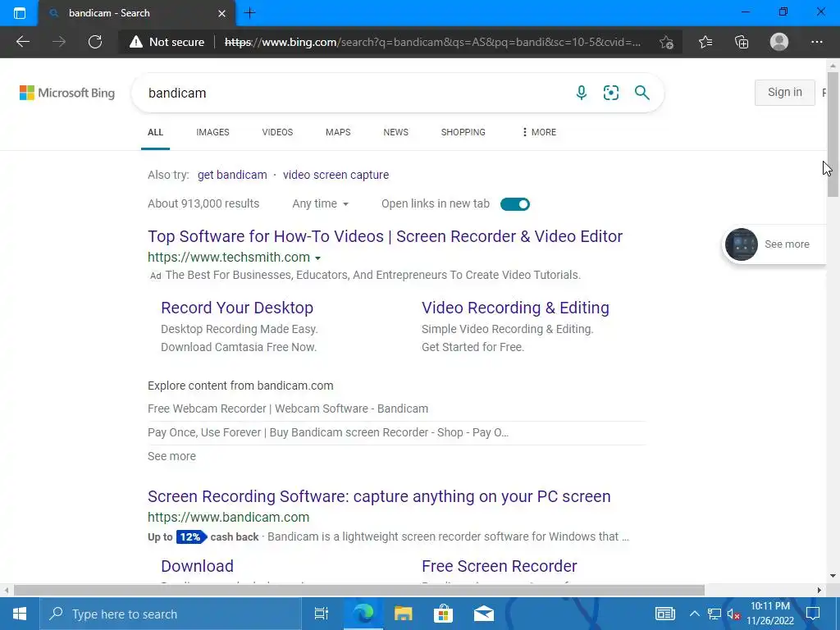Switch to the IMAGES tab
This screenshot has width=840, height=630.
pos(212,132)
